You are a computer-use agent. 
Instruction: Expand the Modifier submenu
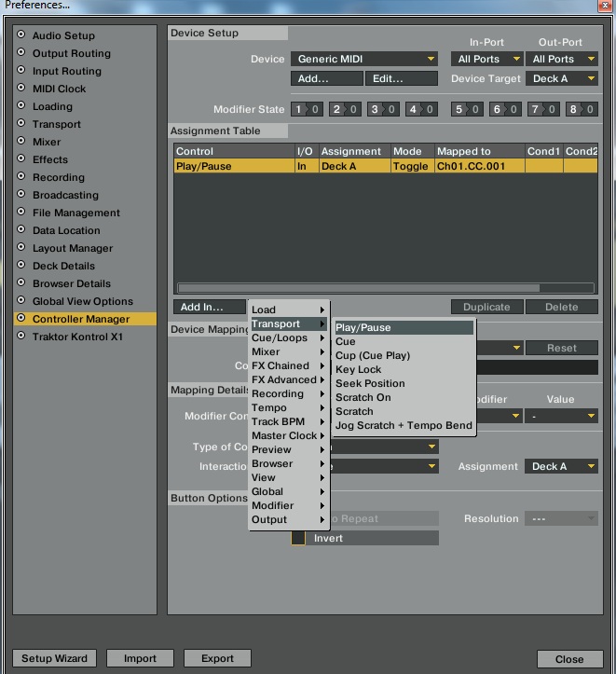tap(288, 505)
